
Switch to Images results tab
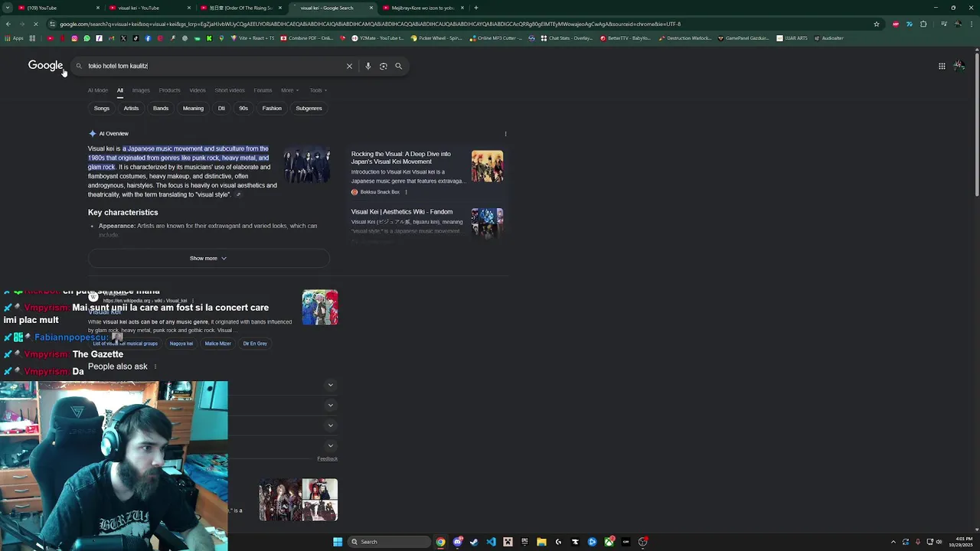[x=141, y=90]
